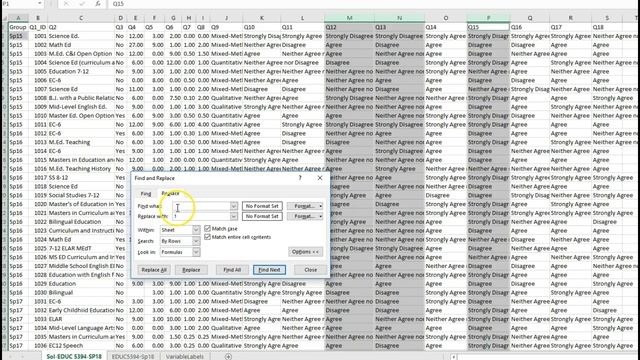The image size is (640, 360).
Task: Click the help question mark in Find and Replace
Action: coord(300,178)
